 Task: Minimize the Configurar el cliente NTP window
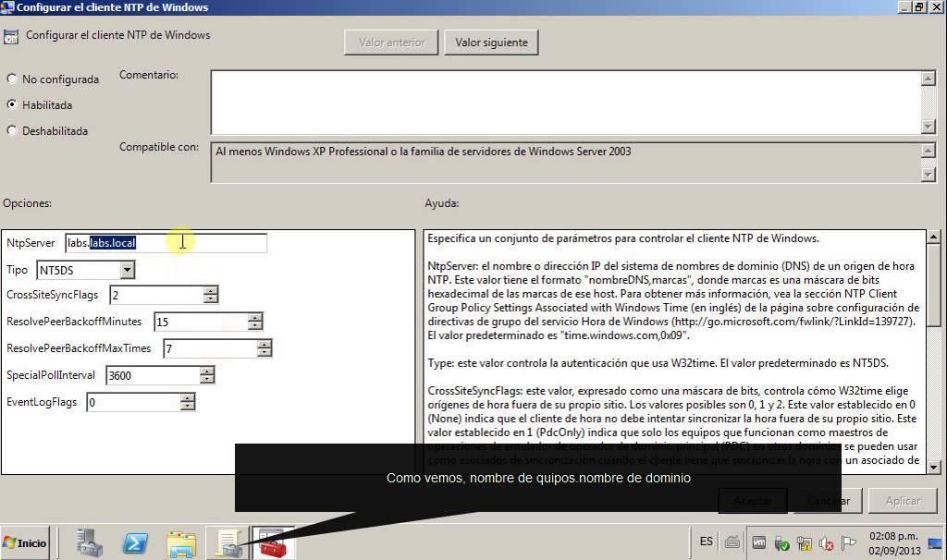[x=904, y=7]
